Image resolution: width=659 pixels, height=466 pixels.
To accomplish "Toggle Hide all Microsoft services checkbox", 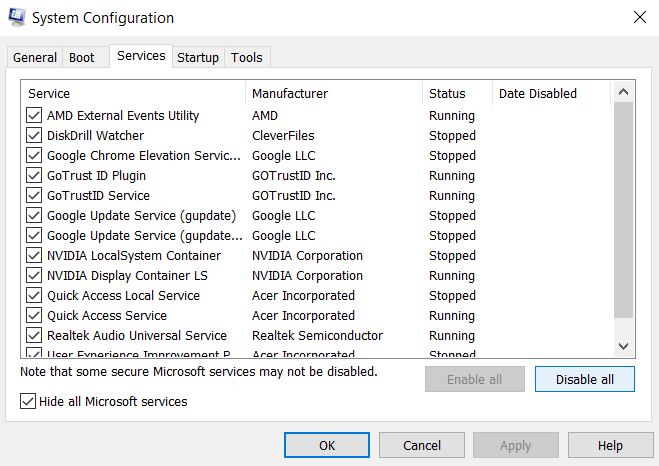I will (28, 402).
